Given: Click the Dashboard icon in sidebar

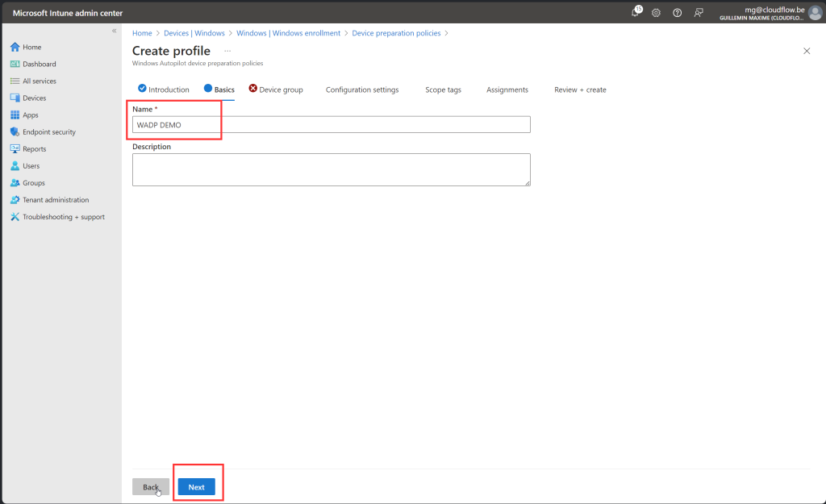Looking at the screenshot, I should 15,64.
